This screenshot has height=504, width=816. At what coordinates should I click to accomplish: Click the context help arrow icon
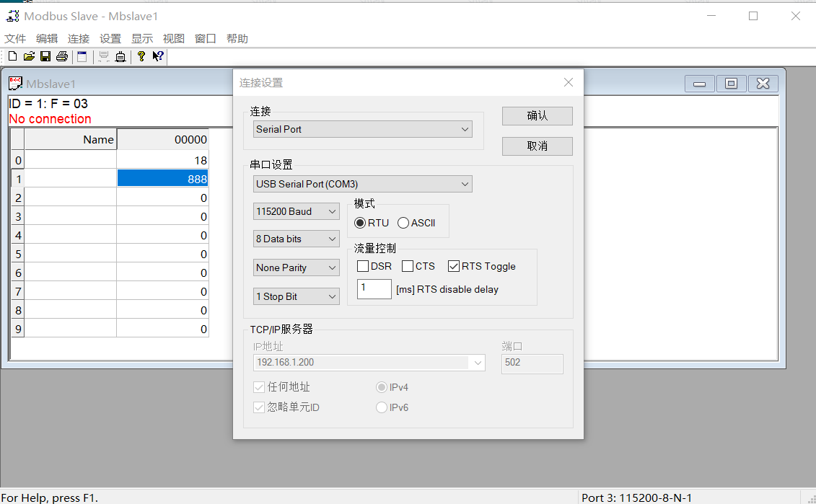tap(158, 56)
